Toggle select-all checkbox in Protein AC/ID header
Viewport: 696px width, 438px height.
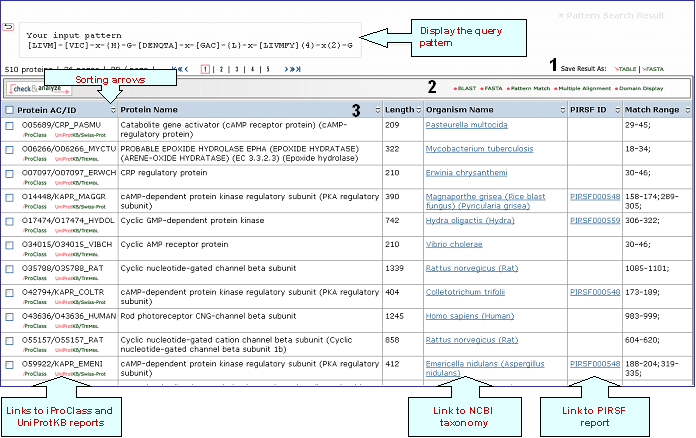[x=9, y=110]
